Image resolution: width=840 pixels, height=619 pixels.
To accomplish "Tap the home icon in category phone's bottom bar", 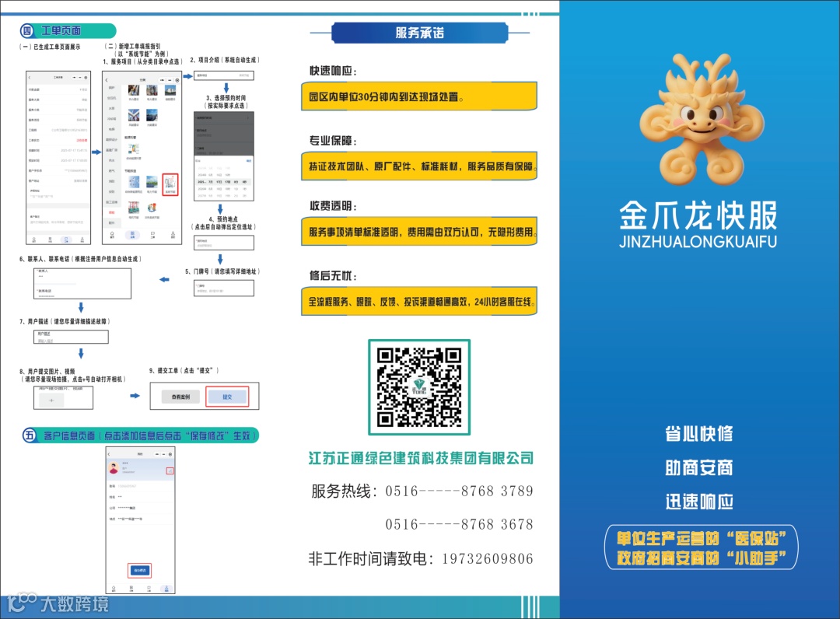I will (112, 235).
